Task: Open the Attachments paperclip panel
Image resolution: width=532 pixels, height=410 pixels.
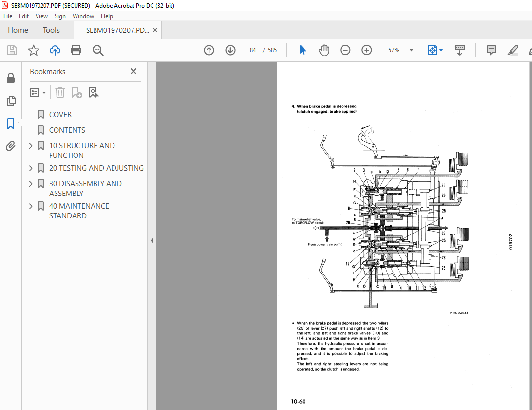Action: pyautogui.click(x=11, y=146)
